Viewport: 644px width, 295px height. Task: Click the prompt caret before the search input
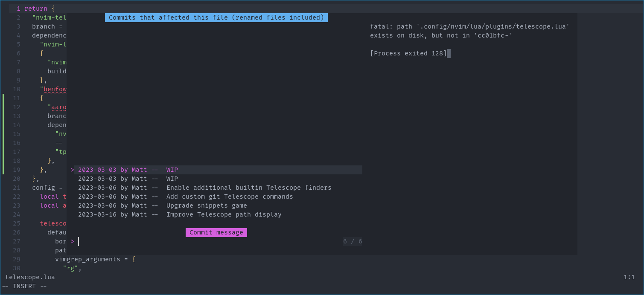pos(72,241)
